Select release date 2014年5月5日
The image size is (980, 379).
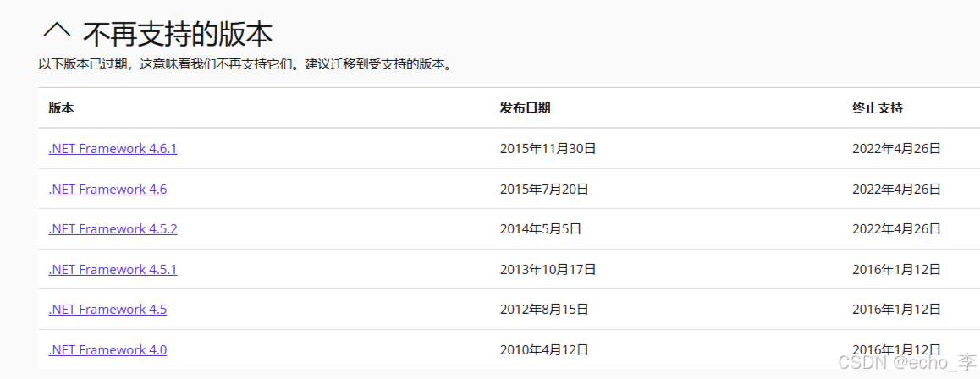point(541,229)
